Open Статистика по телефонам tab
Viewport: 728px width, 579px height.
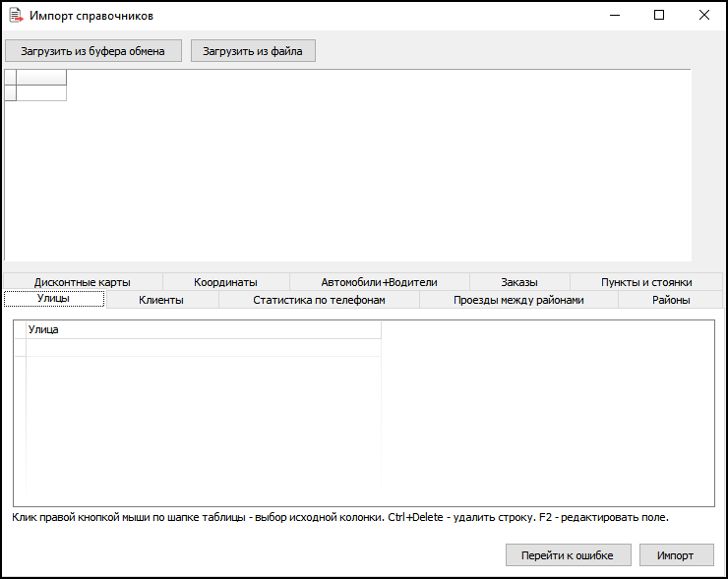point(318,300)
